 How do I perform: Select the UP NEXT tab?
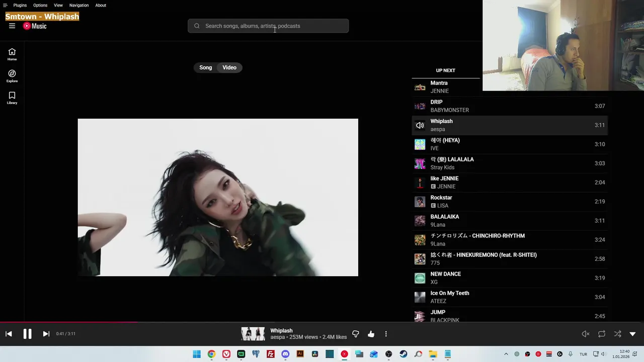pyautogui.click(x=446, y=70)
